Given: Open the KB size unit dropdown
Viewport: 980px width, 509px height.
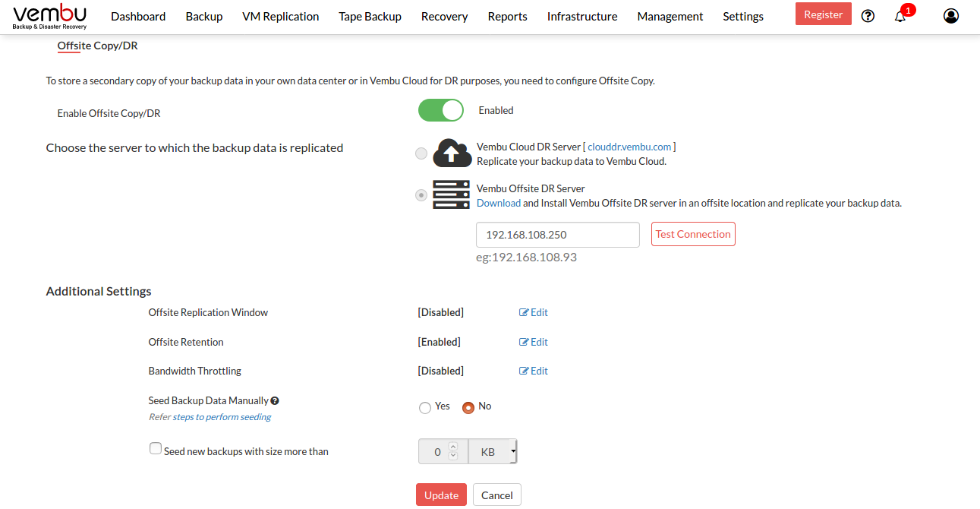Looking at the screenshot, I should pyautogui.click(x=493, y=451).
